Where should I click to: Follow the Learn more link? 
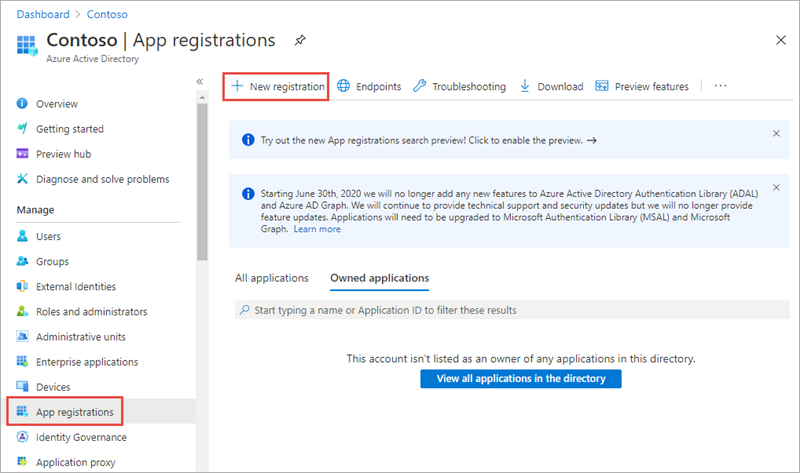click(x=317, y=229)
